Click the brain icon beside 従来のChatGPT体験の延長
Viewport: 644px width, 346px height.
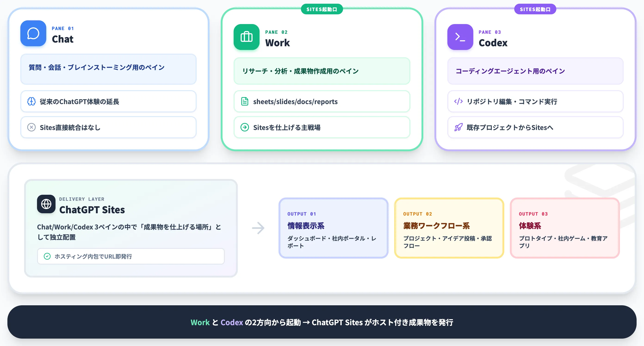pyautogui.click(x=31, y=102)
